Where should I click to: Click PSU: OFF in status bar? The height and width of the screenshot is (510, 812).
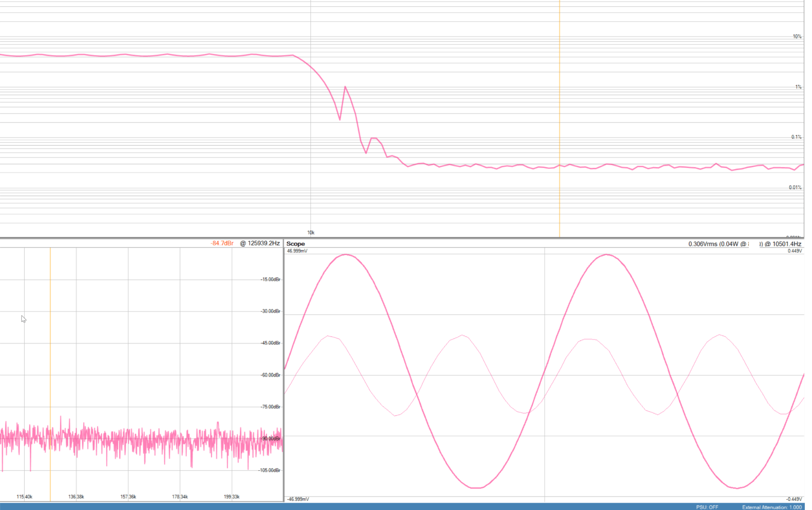pos(707,507)
